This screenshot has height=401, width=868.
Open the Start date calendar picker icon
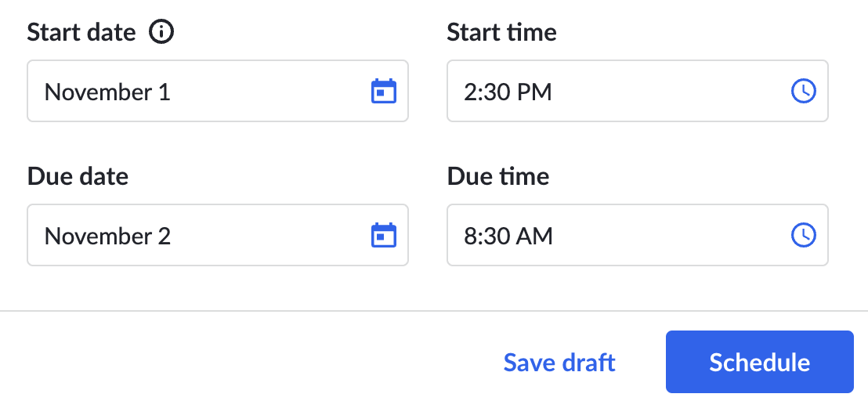pos(384,92)
